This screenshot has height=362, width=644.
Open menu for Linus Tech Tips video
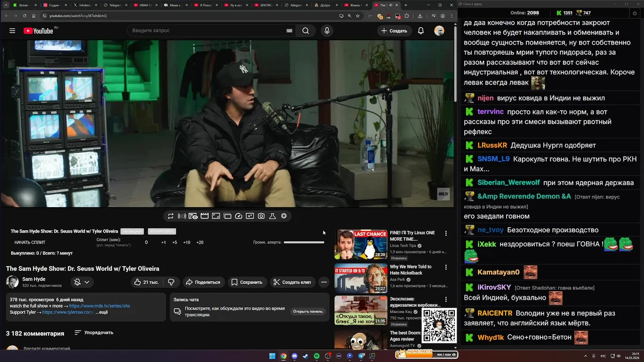pos(446,233)
